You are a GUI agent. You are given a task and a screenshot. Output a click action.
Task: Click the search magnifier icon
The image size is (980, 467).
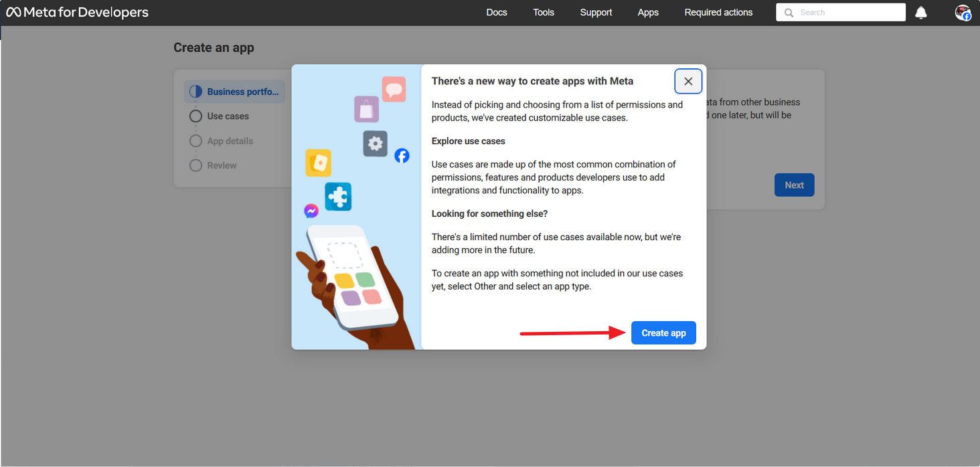(789, 12)
